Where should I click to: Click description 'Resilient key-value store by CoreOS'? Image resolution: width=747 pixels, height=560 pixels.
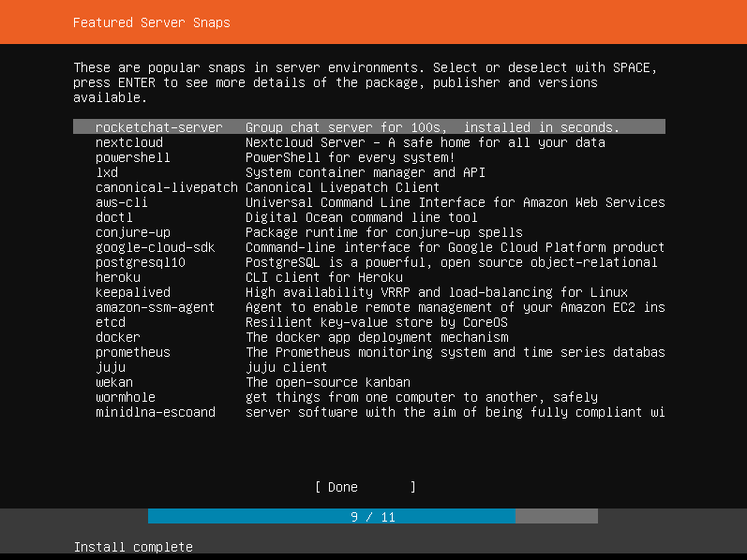pos(377,322)
